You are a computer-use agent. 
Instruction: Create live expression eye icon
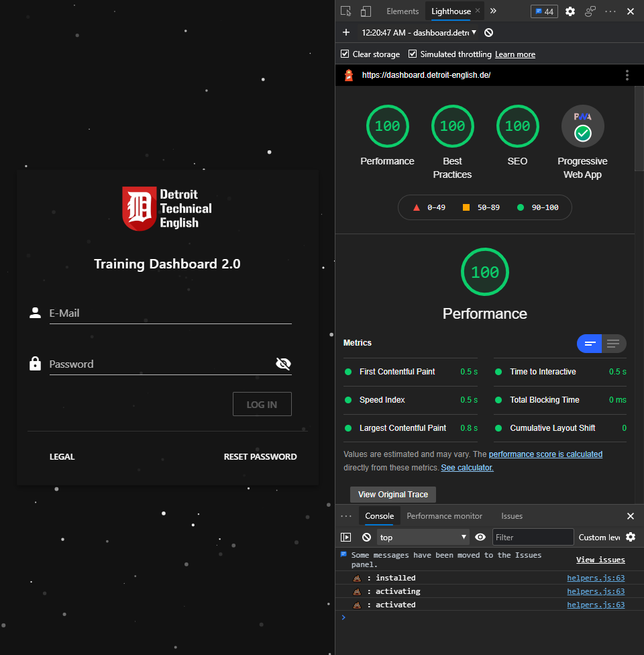pyautogui.click(x=480, y=537)
